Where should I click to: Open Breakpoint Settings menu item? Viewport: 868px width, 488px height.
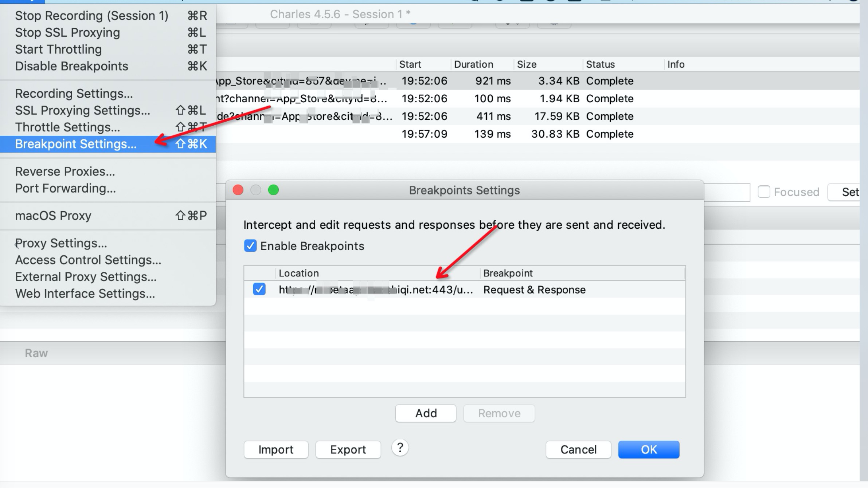[x=76, y=144]
